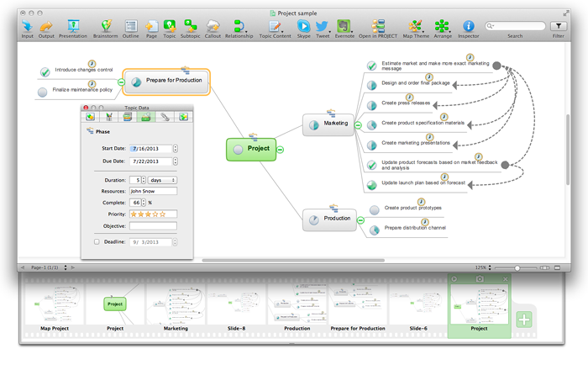
Task: Click the Relationship tool icon
Action: tap(239, 26)
